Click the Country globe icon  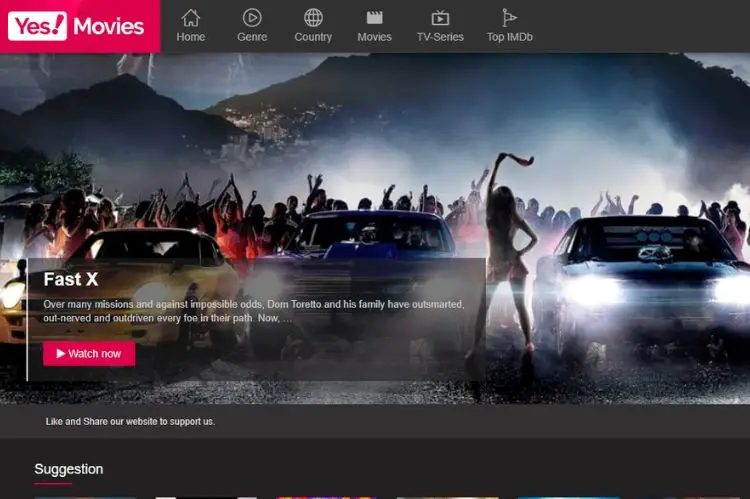pyautogui.click(x=313, y=18)
